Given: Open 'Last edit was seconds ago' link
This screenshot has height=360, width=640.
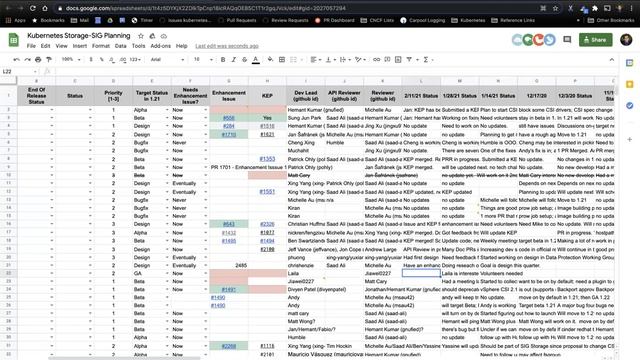Looking at the screenshot, I should (x=227, y=46).
